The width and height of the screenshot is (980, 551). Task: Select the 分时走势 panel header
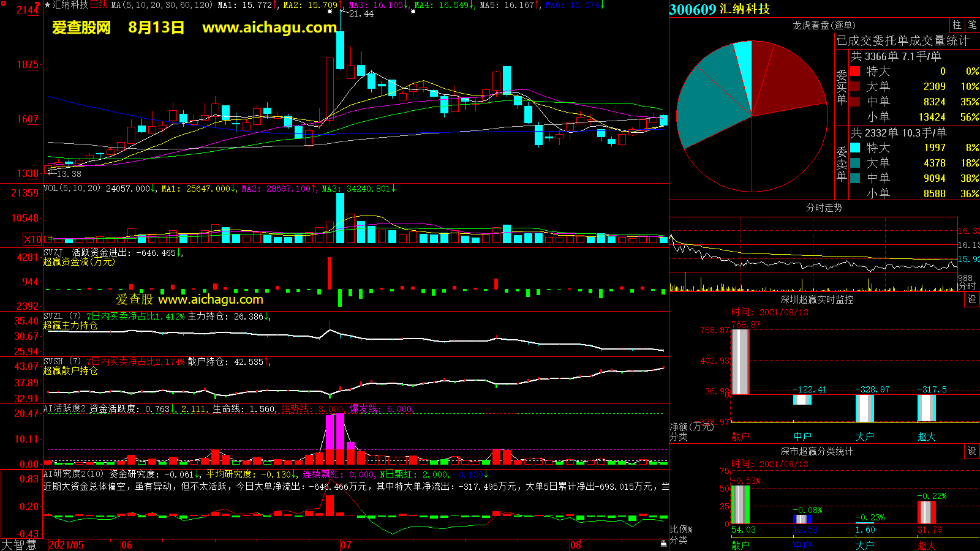click(824, 208)
